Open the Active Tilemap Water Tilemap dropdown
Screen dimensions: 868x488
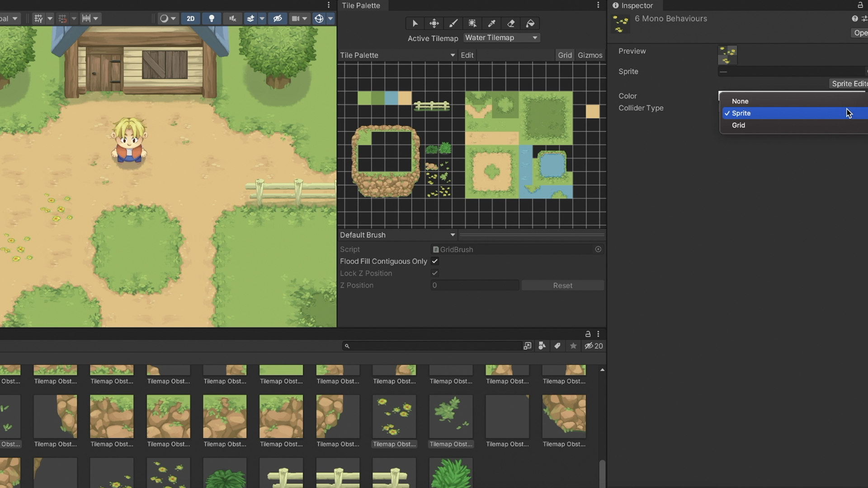501,38
